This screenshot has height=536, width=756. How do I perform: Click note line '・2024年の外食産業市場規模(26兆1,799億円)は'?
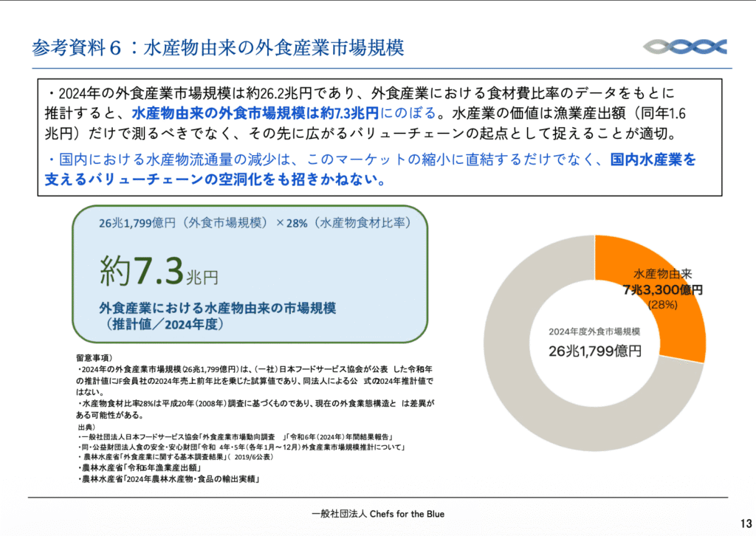pyautogui.click(x=254, y=369)
